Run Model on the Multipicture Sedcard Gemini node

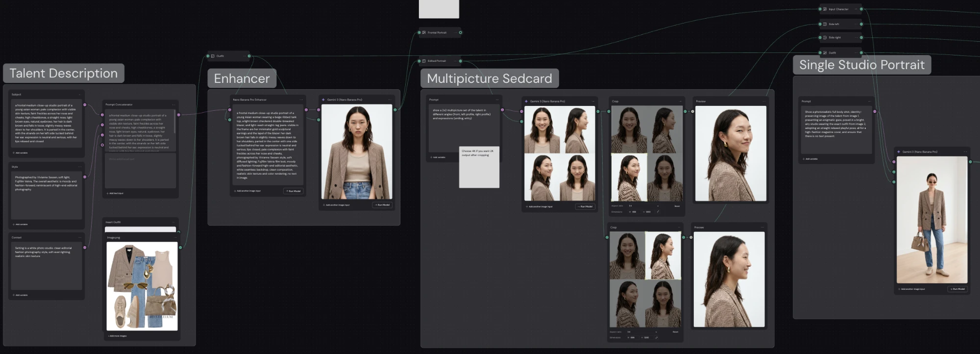pos(586,207)
